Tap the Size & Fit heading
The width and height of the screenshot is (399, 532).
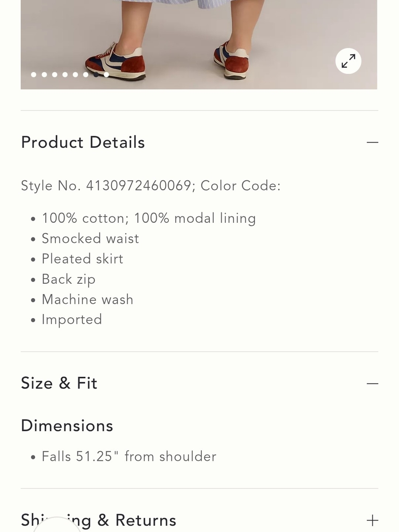(x=59, y=384)
